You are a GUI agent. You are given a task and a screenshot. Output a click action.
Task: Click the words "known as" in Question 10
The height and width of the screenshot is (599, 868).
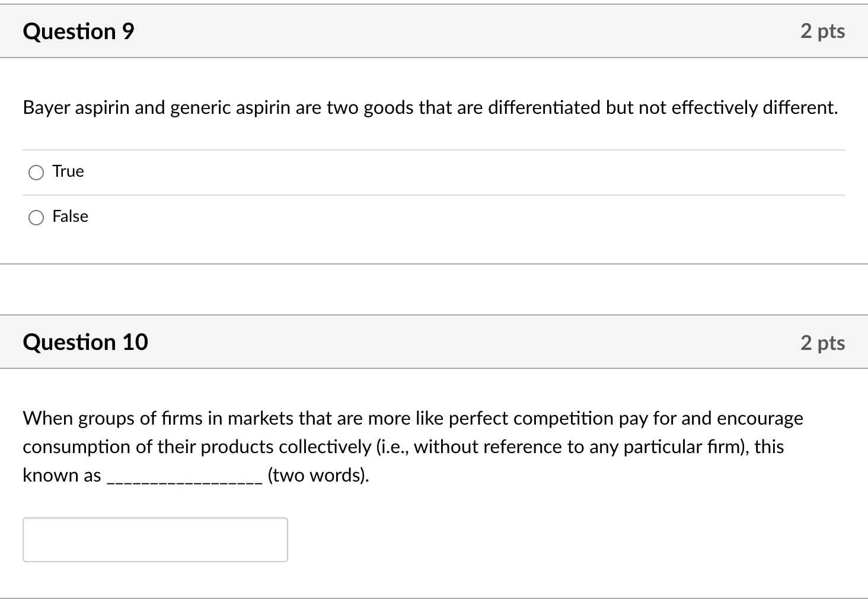[62, 475]
